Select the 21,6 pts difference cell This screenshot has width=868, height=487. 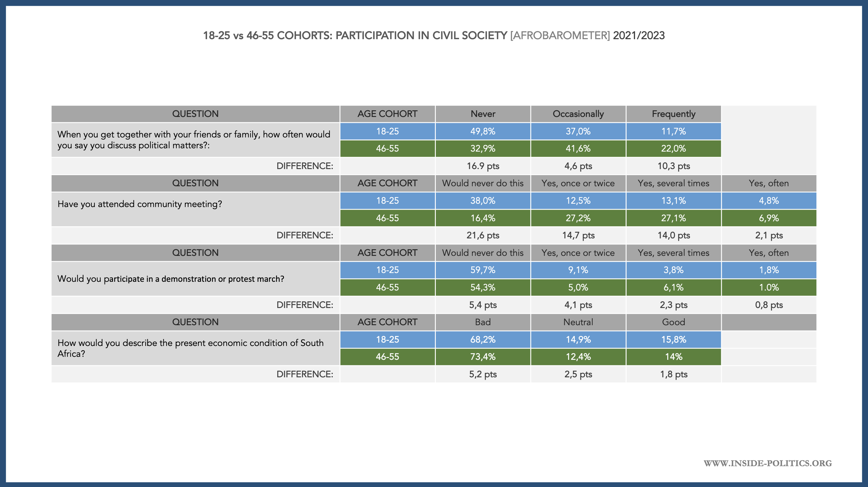pos(483,235)
